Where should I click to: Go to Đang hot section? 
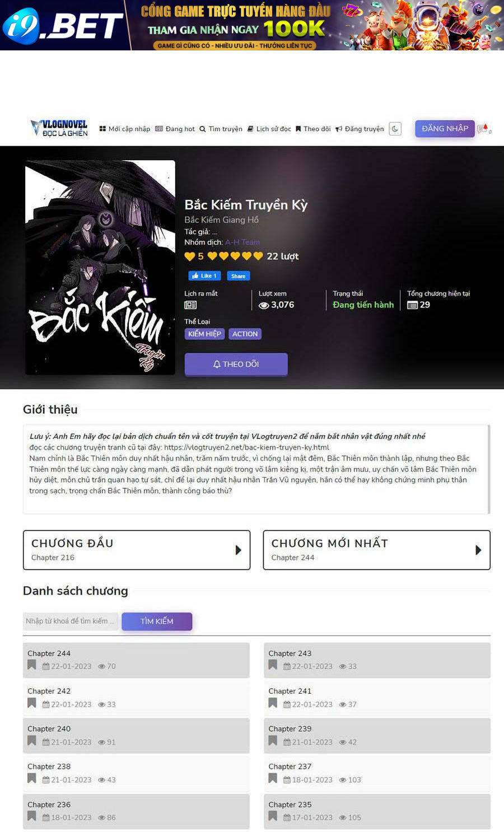point(175,129)
